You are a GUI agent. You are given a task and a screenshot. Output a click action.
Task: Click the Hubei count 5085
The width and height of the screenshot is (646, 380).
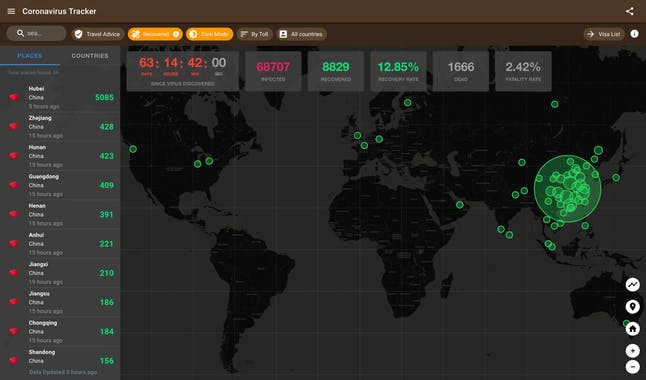104,98
